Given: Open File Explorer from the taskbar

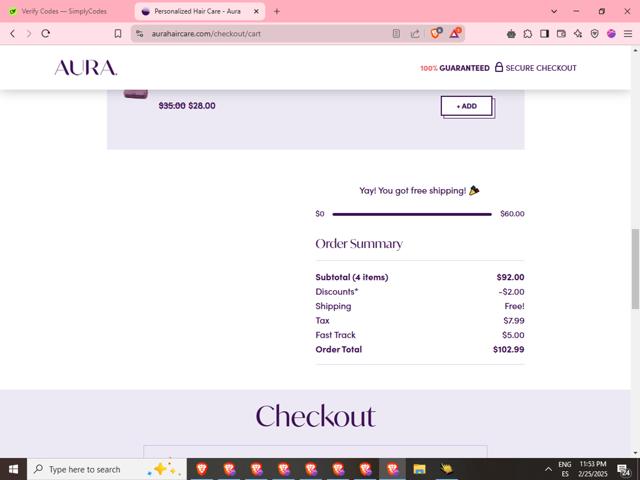Looking at the screenshot, I should point(419,469).
